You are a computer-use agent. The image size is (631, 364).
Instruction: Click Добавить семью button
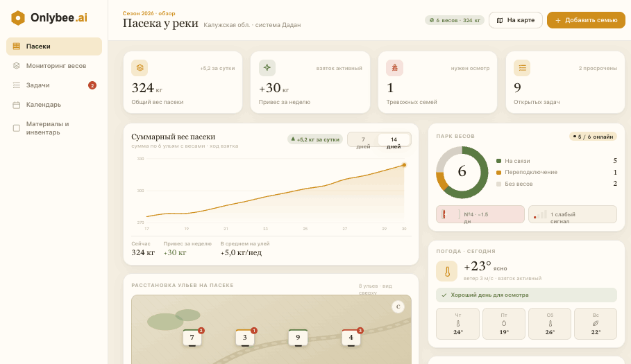click(586, 20)
